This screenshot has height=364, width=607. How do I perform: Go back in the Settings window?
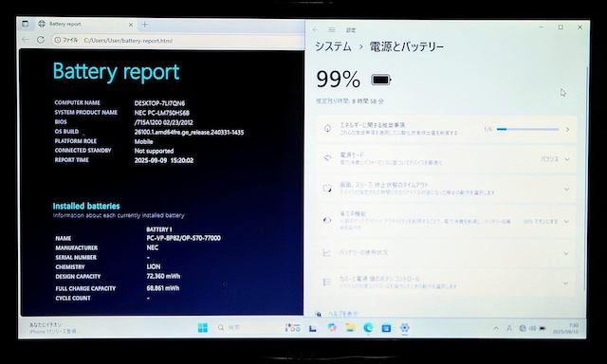pos(315,29)
